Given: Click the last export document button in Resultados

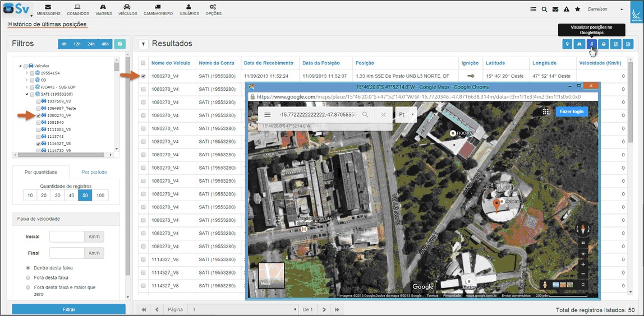Looking at the screenshot, I should tap(628, 44).
